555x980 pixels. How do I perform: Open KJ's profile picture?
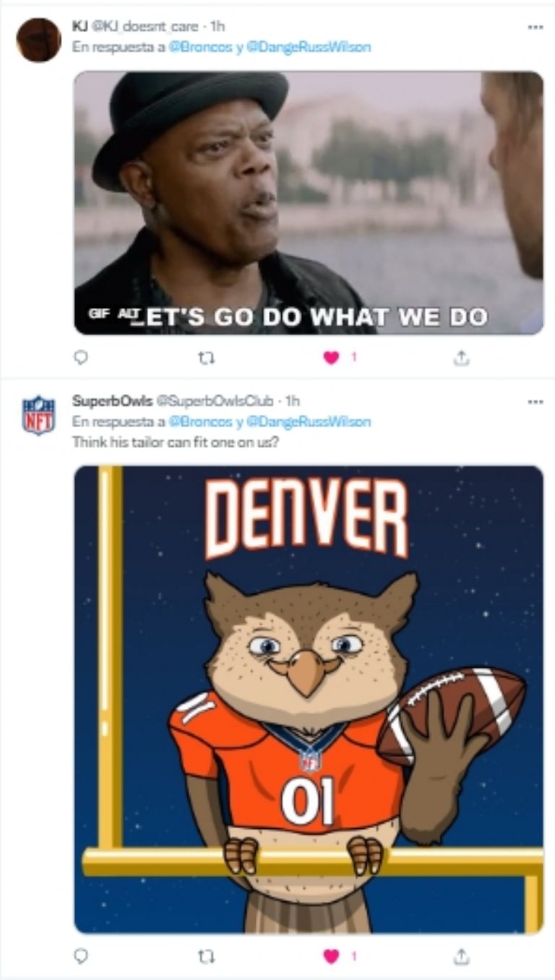coord(38,40)
